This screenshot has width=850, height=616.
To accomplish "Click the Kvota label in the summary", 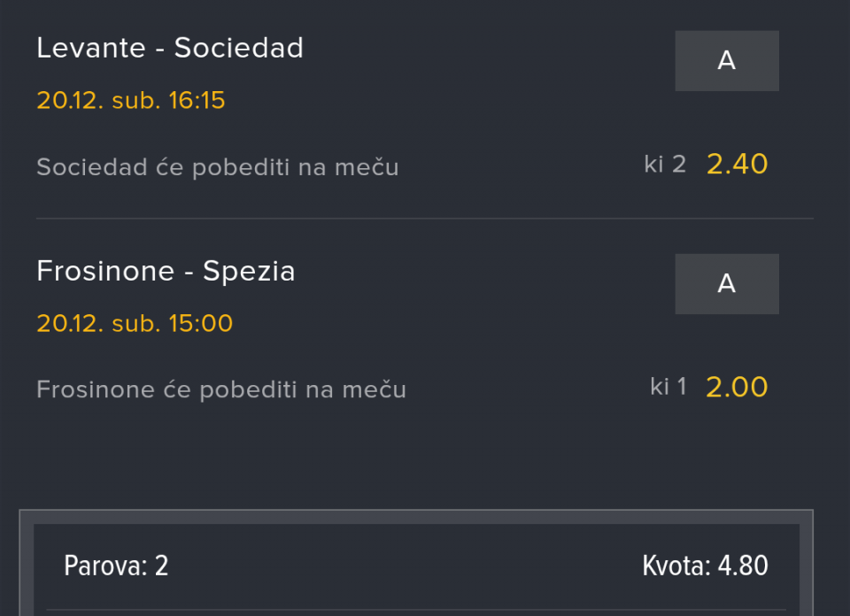I will [x=675, y=566].
